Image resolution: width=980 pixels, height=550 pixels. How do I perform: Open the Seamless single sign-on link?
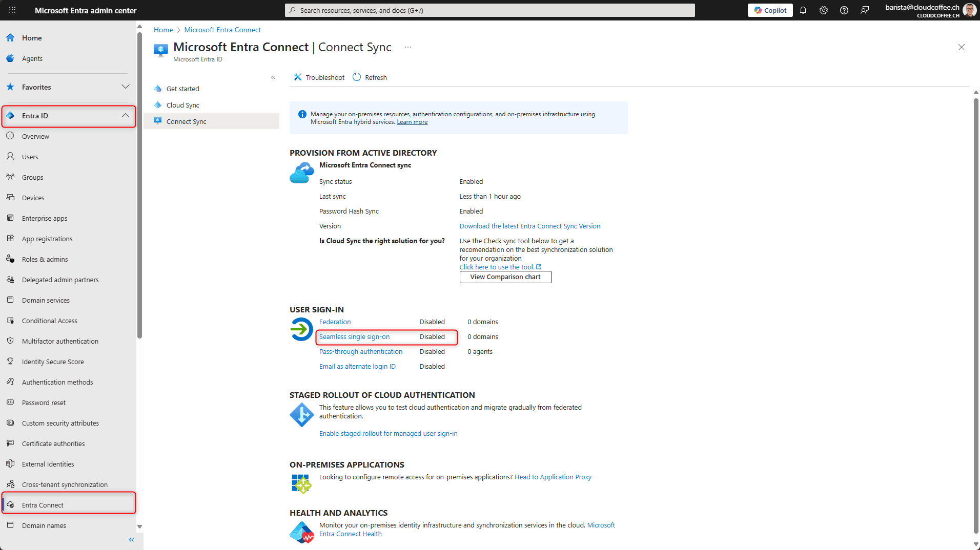pyautogui.click(x=354, y=336)
